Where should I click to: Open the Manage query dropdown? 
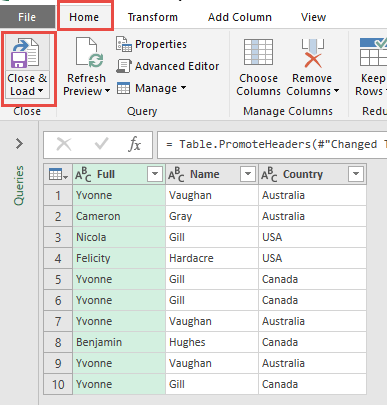point(151,88)
